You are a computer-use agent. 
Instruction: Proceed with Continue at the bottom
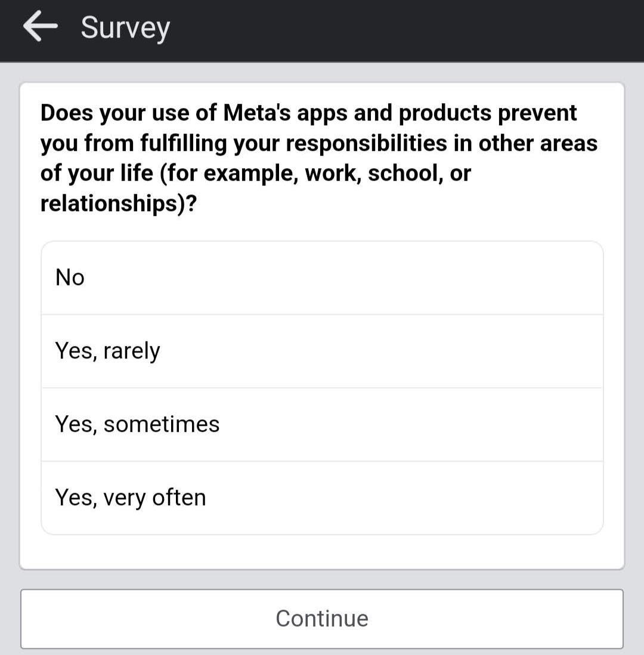[x=322, y=619]
